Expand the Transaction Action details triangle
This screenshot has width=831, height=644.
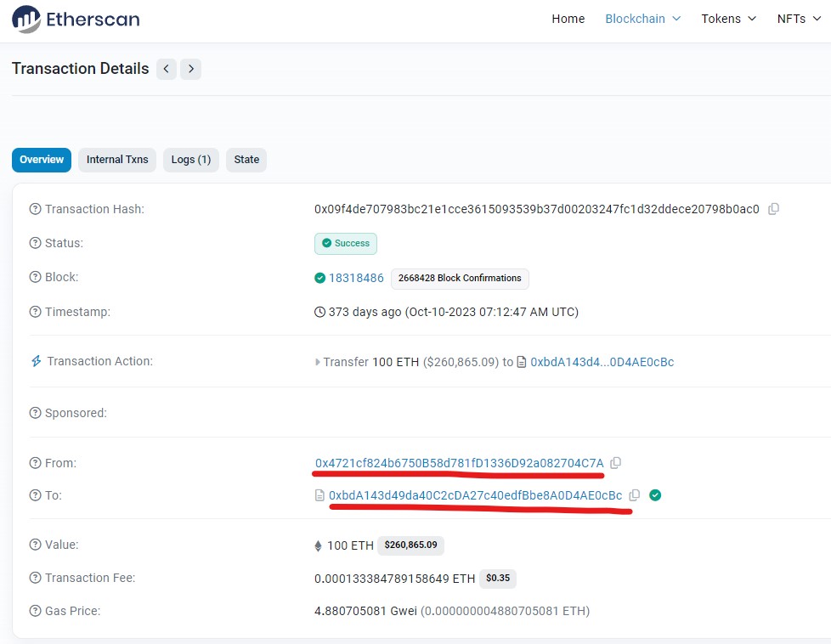point(318,362)
